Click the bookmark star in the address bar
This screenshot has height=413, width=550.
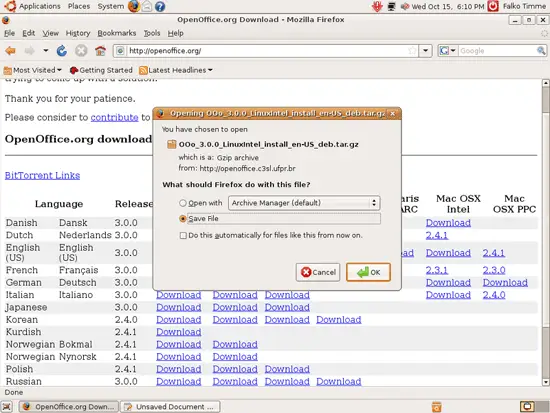click(x=412, y=51)
